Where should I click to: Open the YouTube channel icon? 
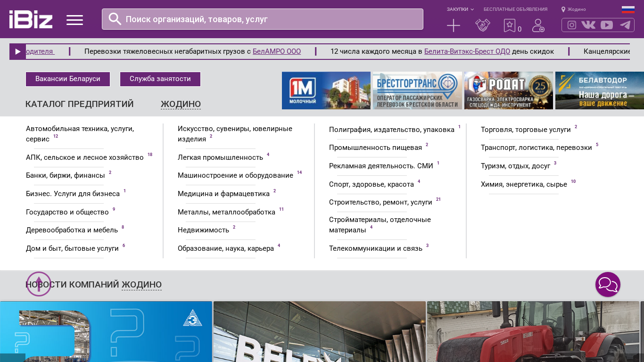607,25
